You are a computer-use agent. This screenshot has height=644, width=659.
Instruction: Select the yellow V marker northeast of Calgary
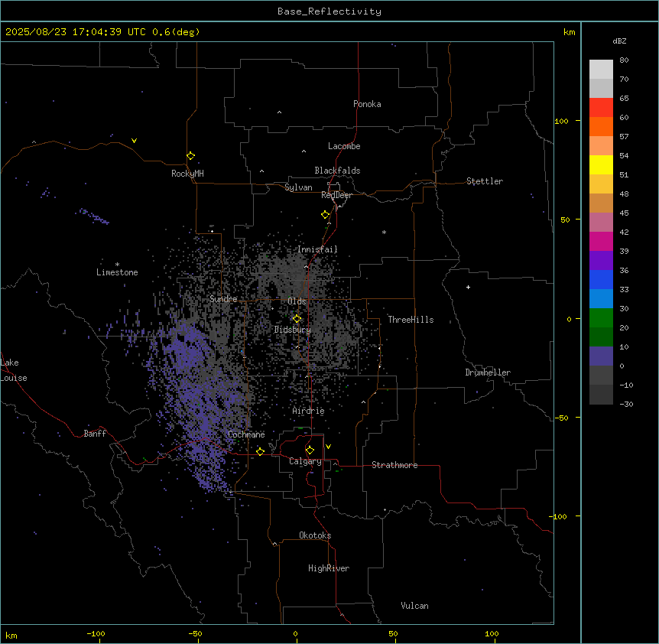click(328, 447)
